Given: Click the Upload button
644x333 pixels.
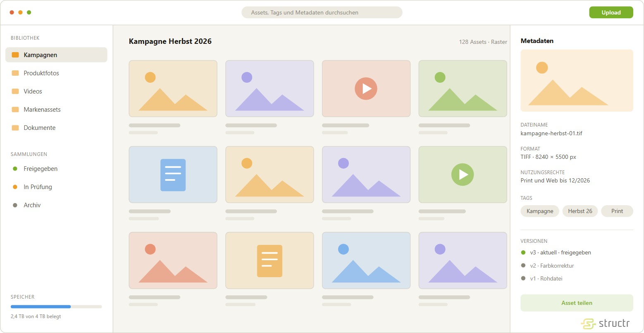Looking at the screenshot, I should coord(611,12).
